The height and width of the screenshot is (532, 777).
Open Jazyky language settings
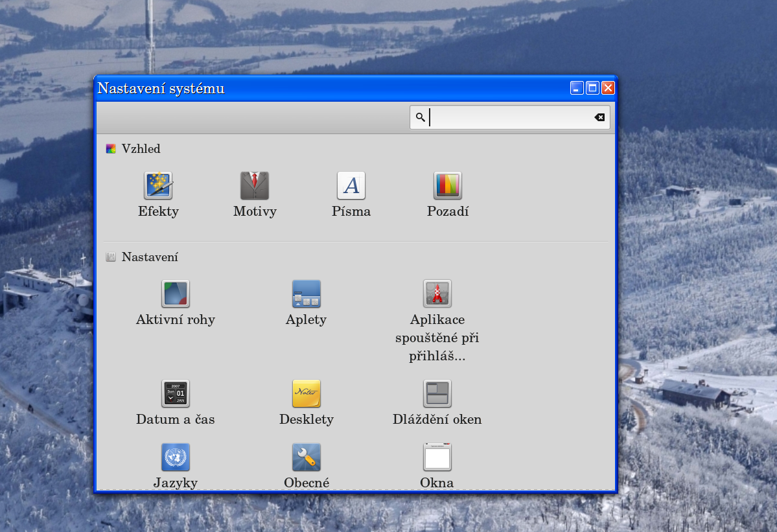(176, 457)
